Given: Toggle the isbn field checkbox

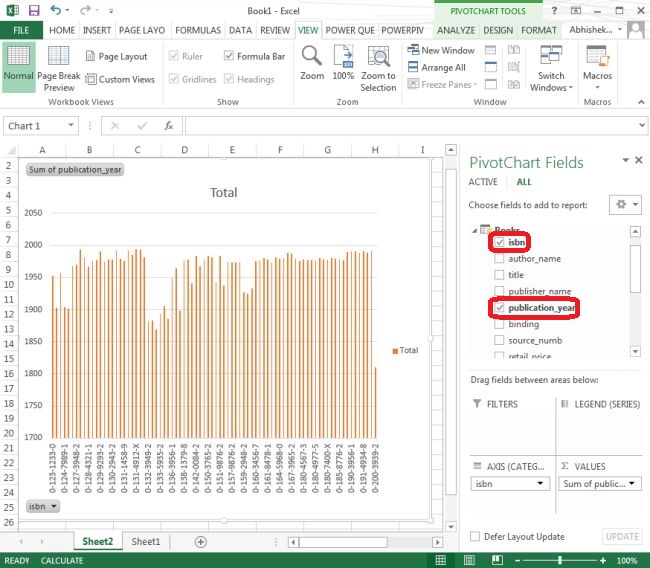Looking at the screenshot, I should [x=500, y=242].
